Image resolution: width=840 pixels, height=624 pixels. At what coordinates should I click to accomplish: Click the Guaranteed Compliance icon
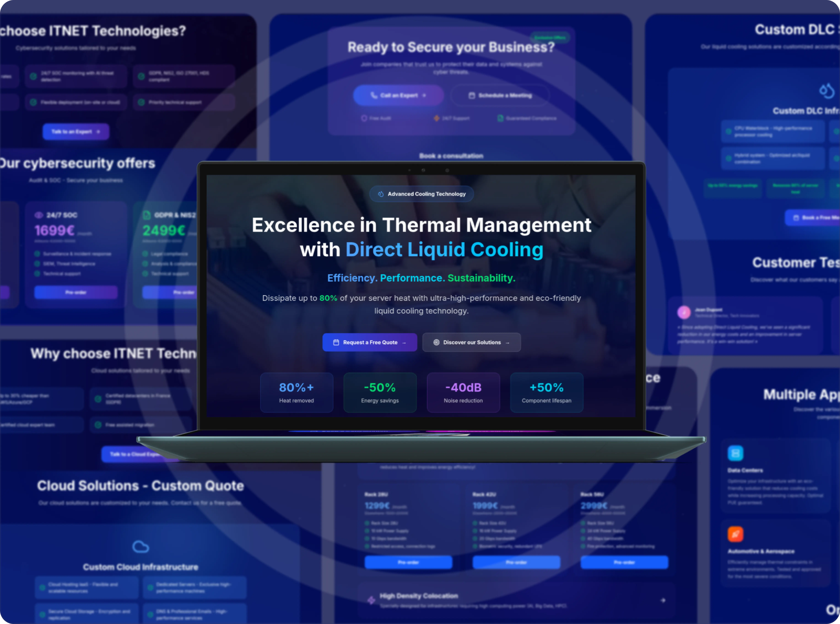tap(500, 118)
